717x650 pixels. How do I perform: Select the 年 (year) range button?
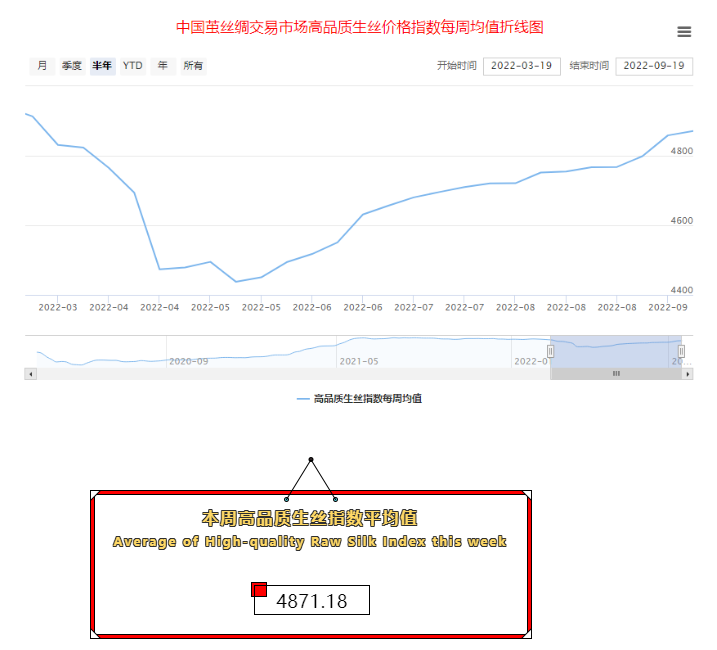point(163,66)
